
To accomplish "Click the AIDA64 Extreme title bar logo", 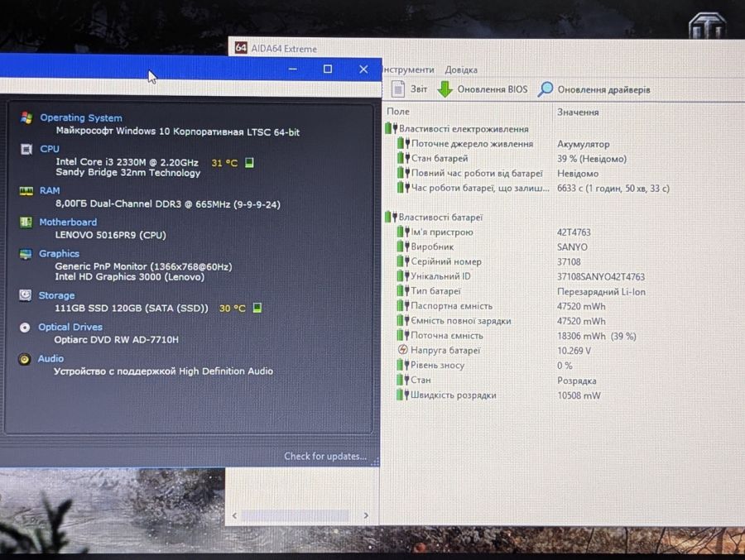I will click(x=241, y=47).
